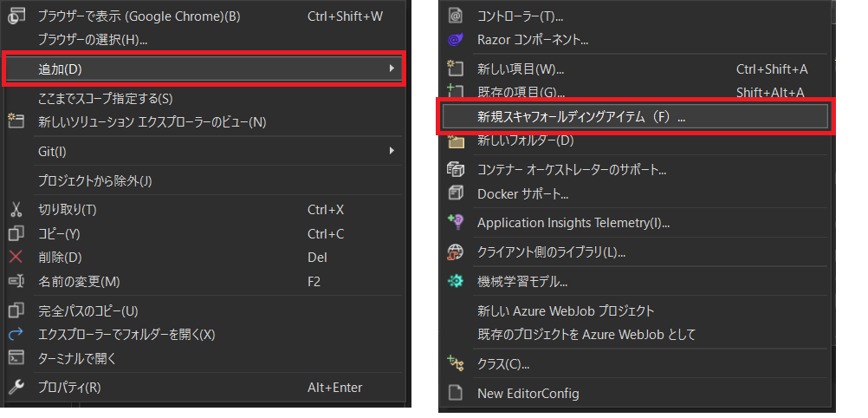
Task: Select 名前の変更(M)
Action: (x=79, y=282)
